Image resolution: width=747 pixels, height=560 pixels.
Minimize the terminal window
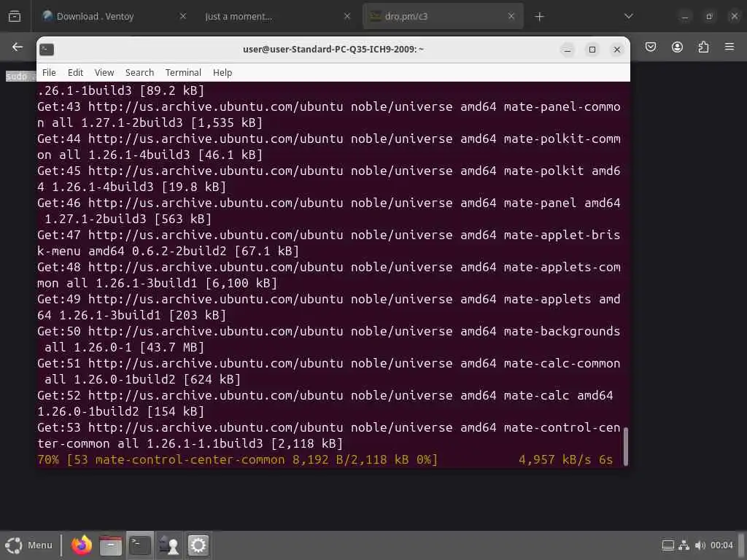pos(568,50)
